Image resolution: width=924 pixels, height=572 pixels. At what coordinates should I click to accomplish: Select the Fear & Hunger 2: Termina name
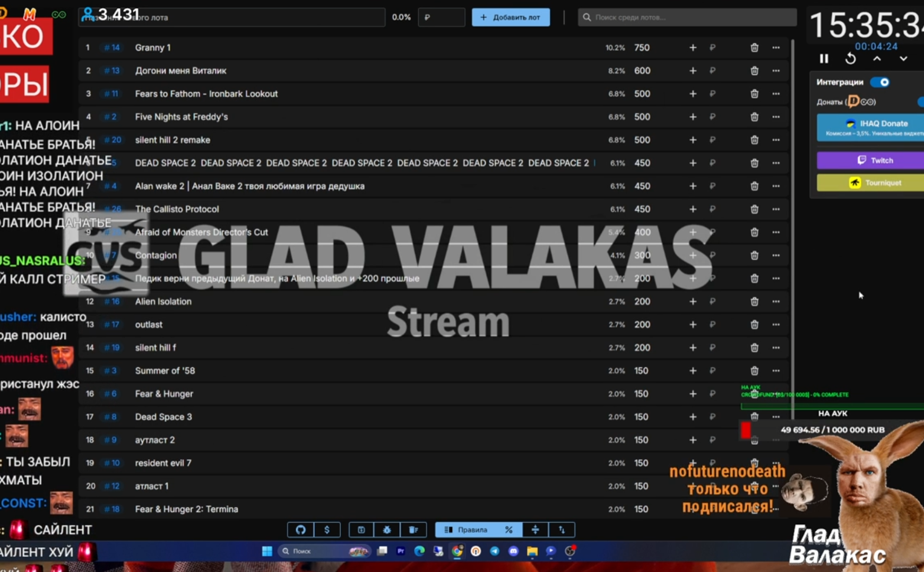click(x=186, y=509)
